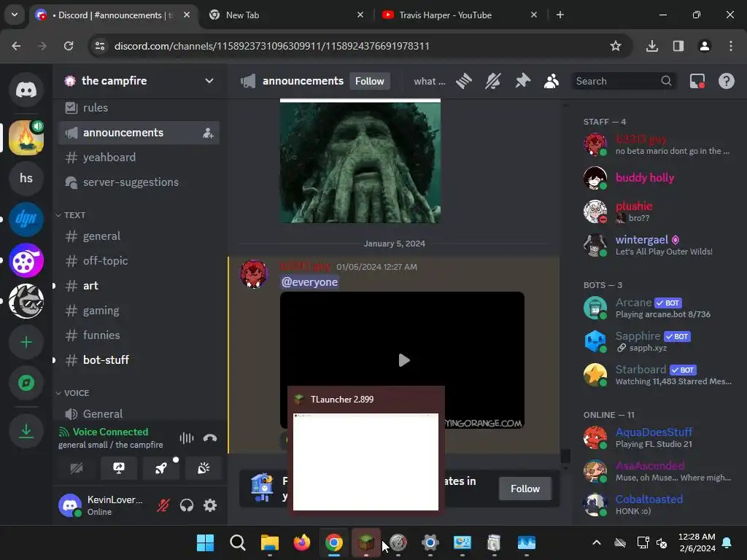
Task: Open soundboard icon in voice panel
Action: (x=204, y=468)
